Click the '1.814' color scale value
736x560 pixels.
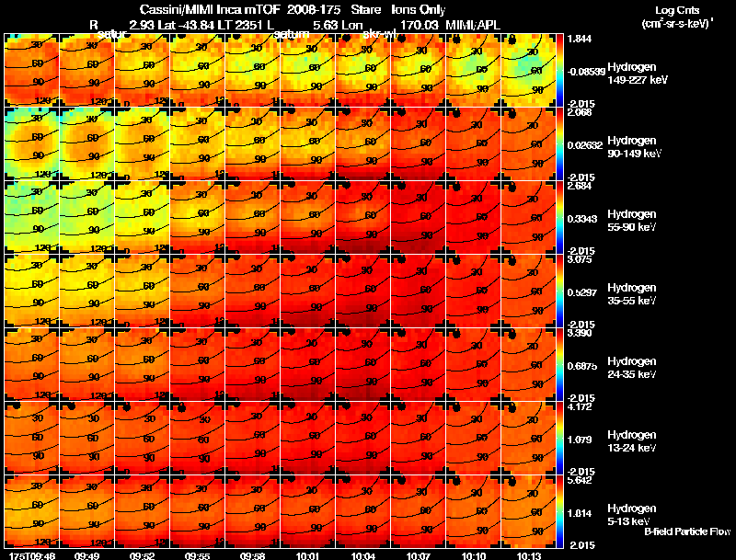580,514
